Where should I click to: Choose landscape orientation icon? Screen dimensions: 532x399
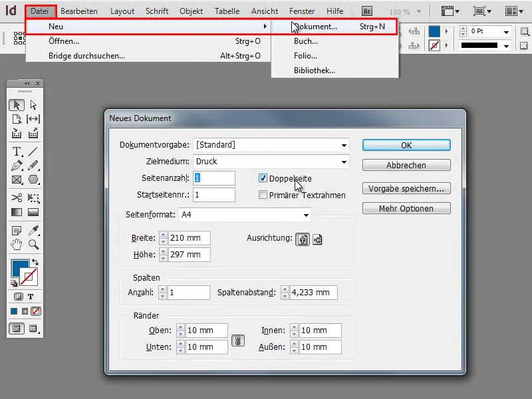(x=317, y=239)
